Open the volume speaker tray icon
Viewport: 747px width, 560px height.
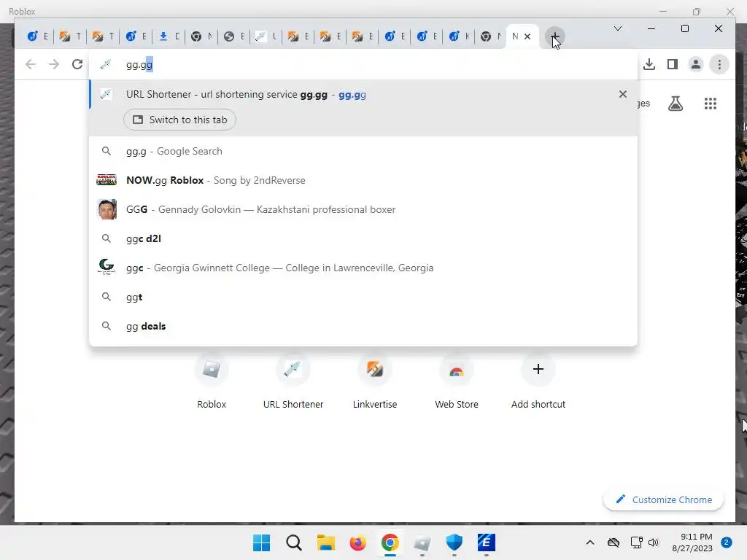point(654,542)
